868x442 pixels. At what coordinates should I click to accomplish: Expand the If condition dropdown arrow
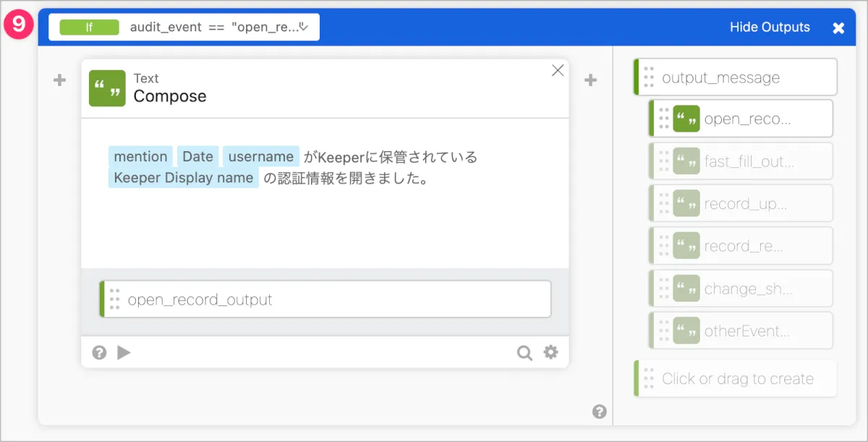(x=304, y=27)
